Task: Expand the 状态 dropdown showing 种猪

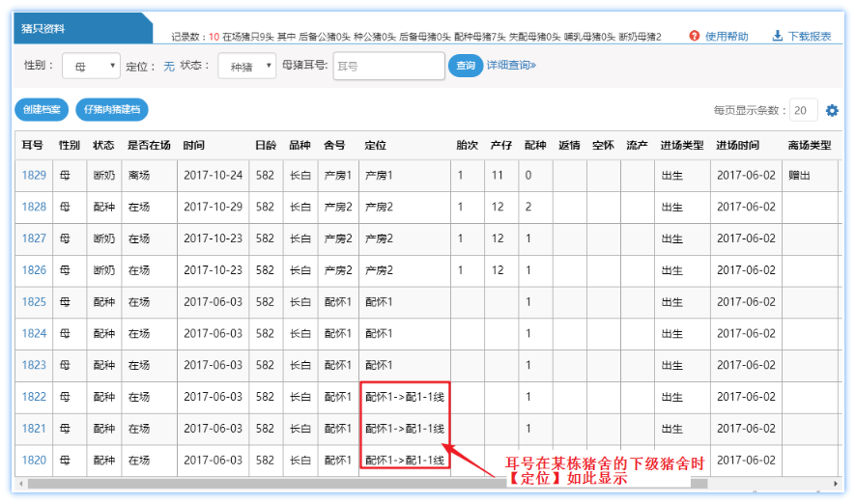Action: pos(246,66)
